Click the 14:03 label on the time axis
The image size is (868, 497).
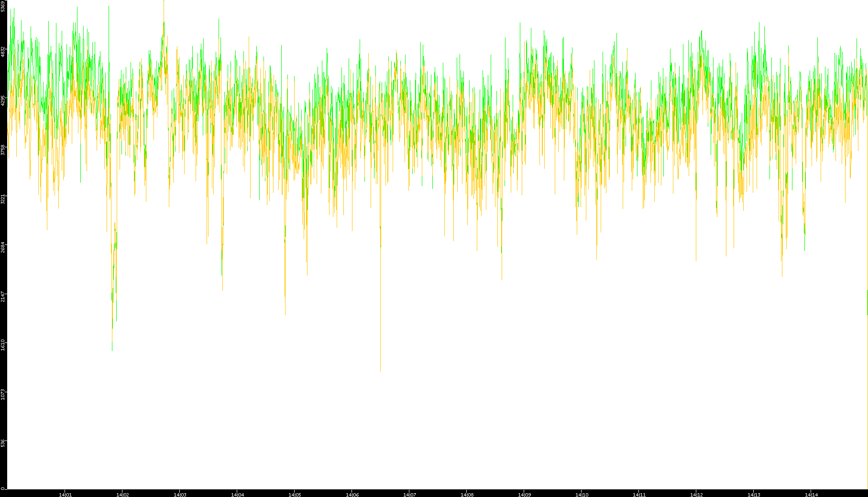pyautogui.click(x=180, y=495)
